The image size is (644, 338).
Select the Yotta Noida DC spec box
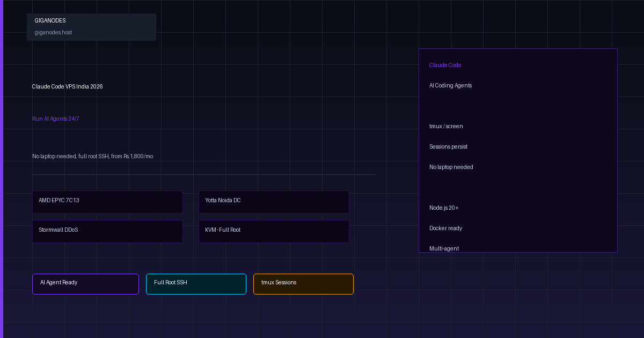pos(274,202)
